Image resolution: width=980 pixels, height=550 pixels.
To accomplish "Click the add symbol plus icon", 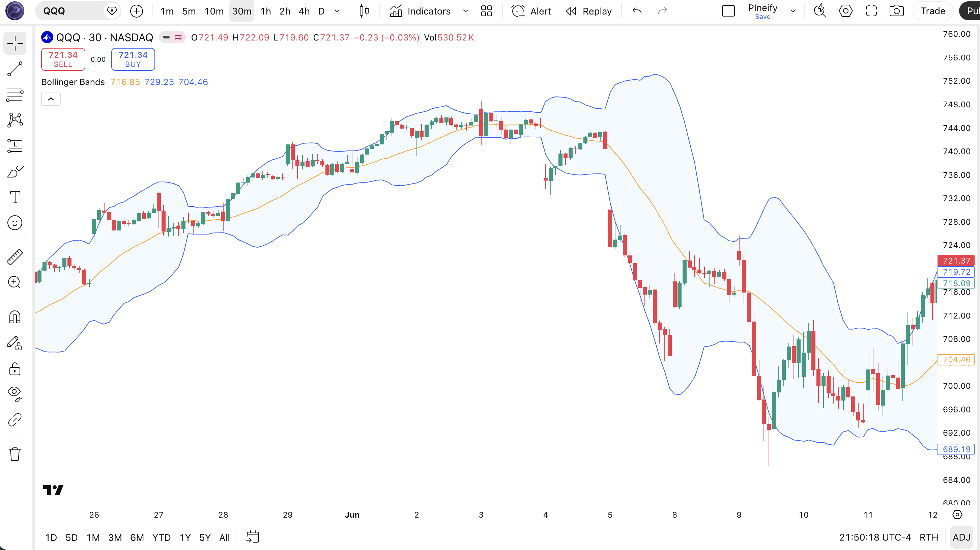I will point(137,11).
